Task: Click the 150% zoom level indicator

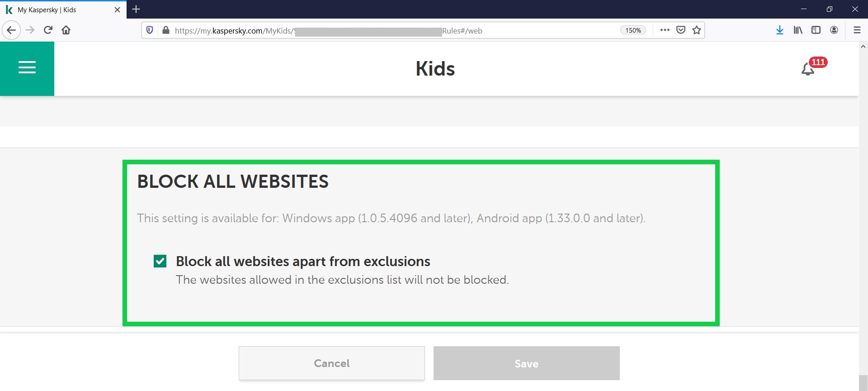Action: pyautogui.click(x=633, y=30)
